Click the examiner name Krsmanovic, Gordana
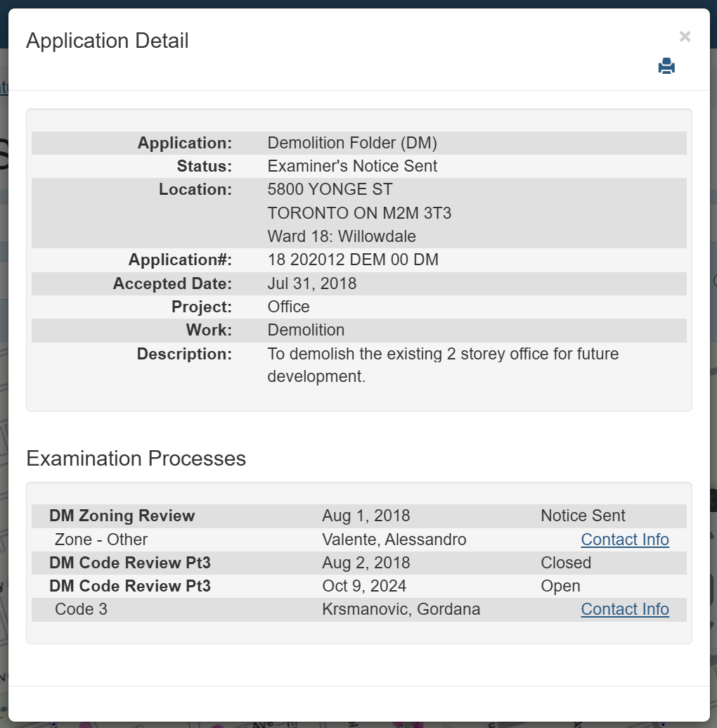Image resolution: width=717 pixels, height=728 pixels. point(401,609)
